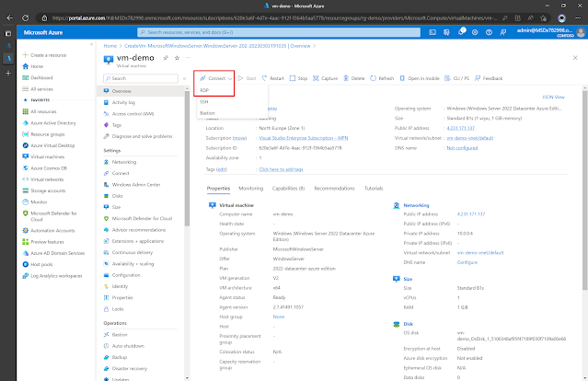Open the Connect dropdown button
Viewport: 588px width, 381px height.
216,78
